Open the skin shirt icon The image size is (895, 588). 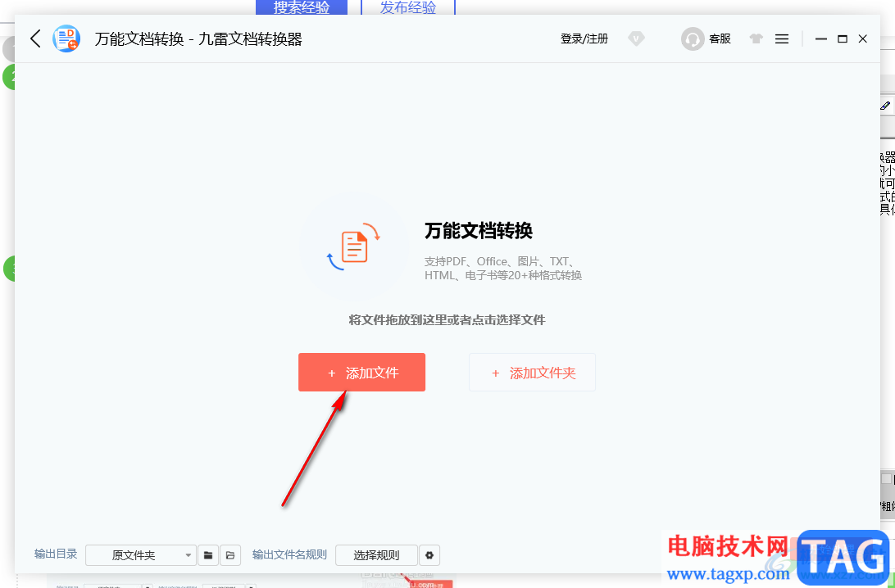pos(756,38)
